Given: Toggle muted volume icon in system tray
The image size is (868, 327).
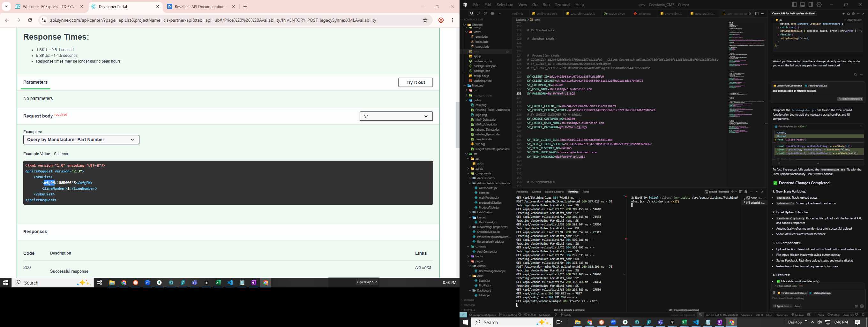Looking at the screenshot, I should [819, 322].
